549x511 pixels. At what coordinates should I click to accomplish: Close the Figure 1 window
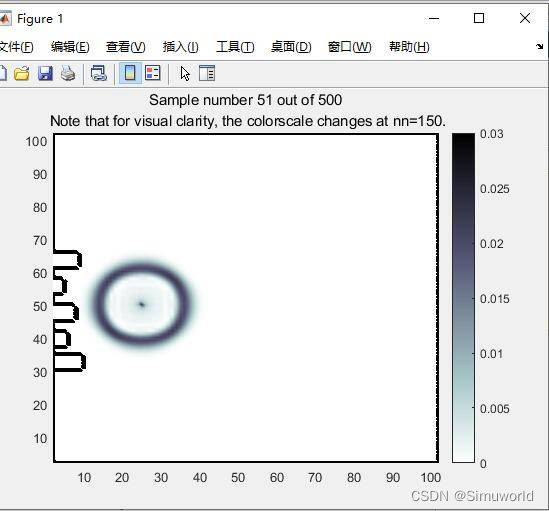(524, 18)
